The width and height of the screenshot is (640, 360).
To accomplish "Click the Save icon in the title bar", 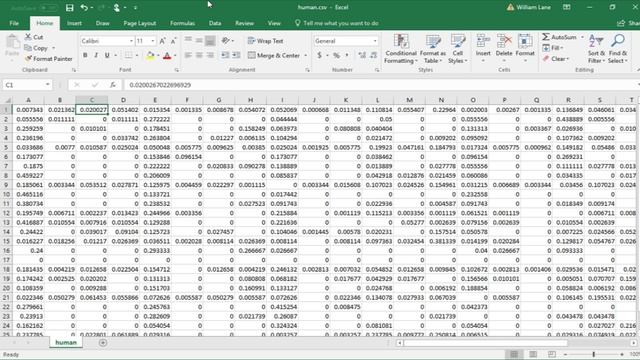I will [69, 7].
